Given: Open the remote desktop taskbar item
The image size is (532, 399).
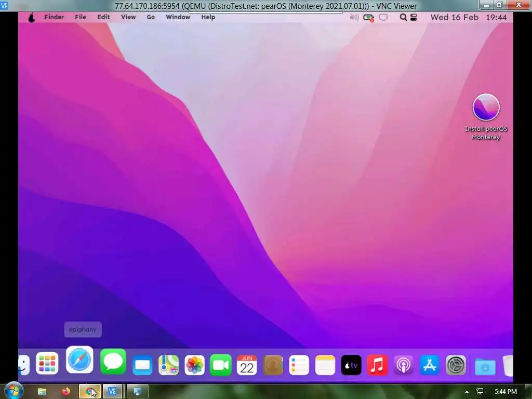Looking at the screenshot, I should coord(137,392).
